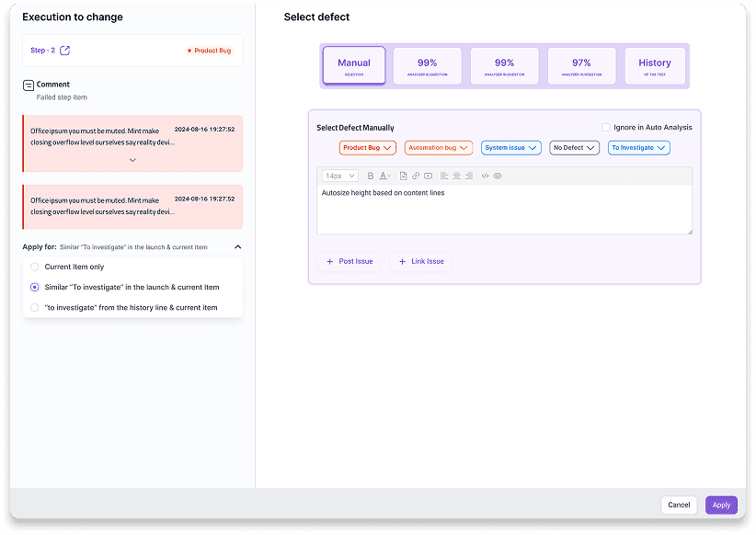Click the code view icon in editor
Viewport: 756px width, 535px height.
pos(486,176)
